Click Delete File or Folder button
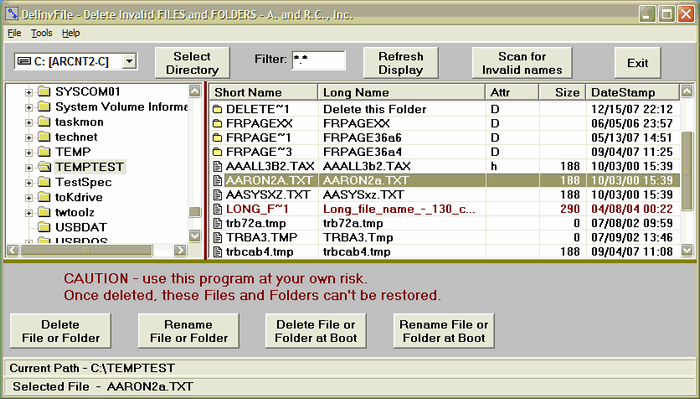 [61, 331]
